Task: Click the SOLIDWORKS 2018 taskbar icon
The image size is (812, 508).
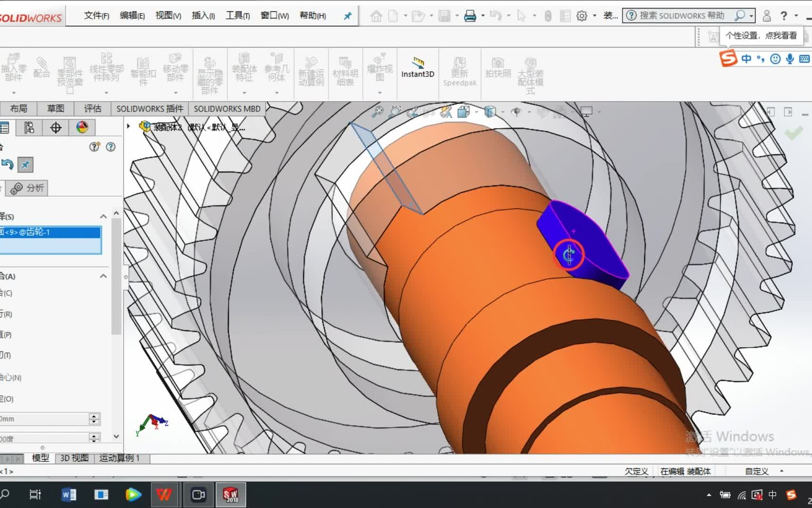Action: (231, 495)
